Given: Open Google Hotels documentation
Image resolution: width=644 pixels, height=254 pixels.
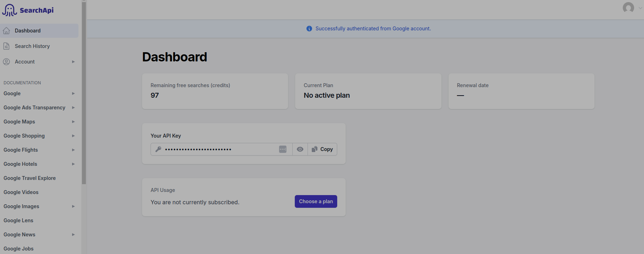Looking at the screenshot, I should tap(20, 164).
